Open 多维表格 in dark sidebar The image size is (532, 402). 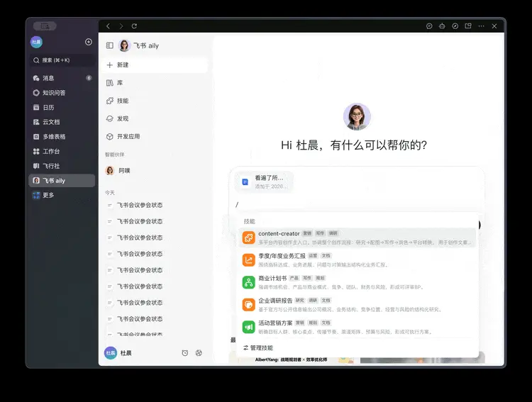click(x=62, y=136)
